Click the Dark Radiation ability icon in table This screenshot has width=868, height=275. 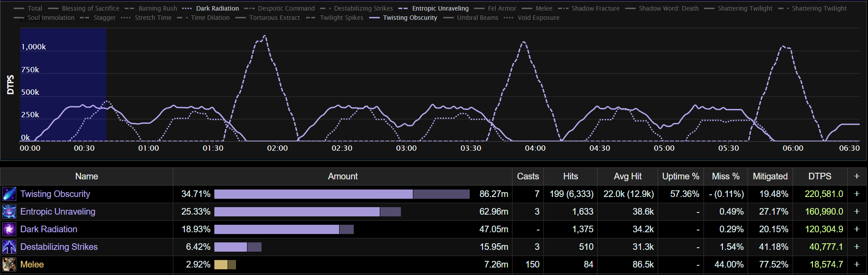tap(9, 229)
